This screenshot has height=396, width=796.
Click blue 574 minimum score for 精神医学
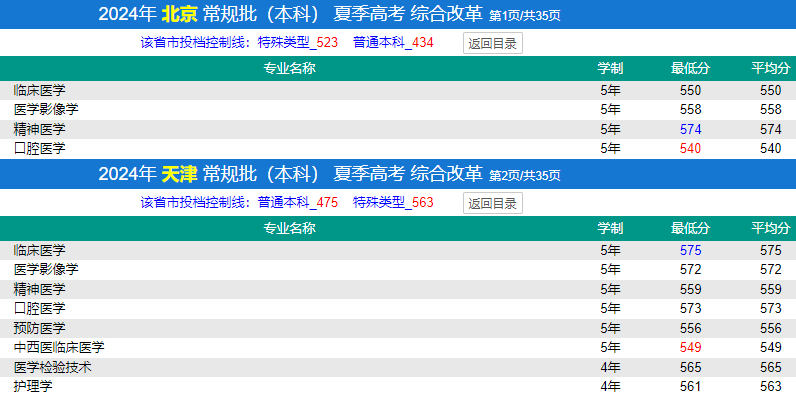tap(690, 129)
